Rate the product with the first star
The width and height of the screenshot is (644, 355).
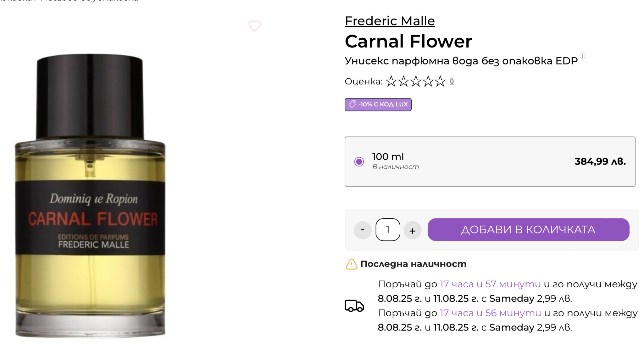391,81
